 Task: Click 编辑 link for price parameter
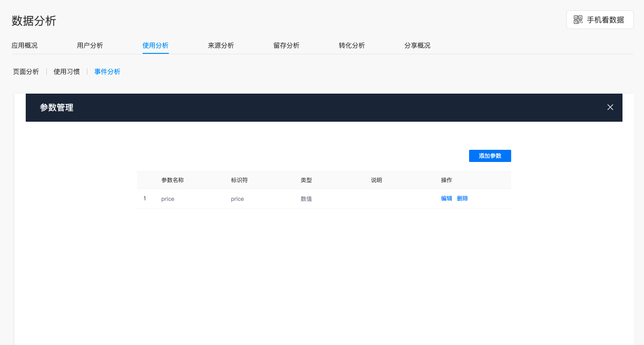click(x=447, y=198)
